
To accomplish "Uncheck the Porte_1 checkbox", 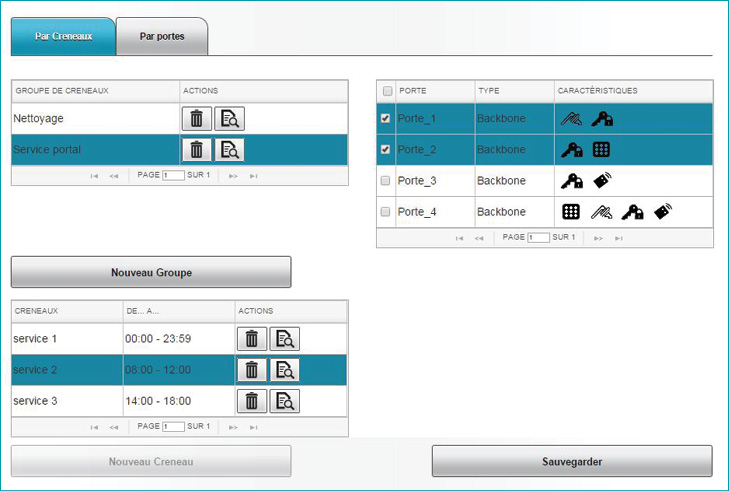I will click(386, 119).
